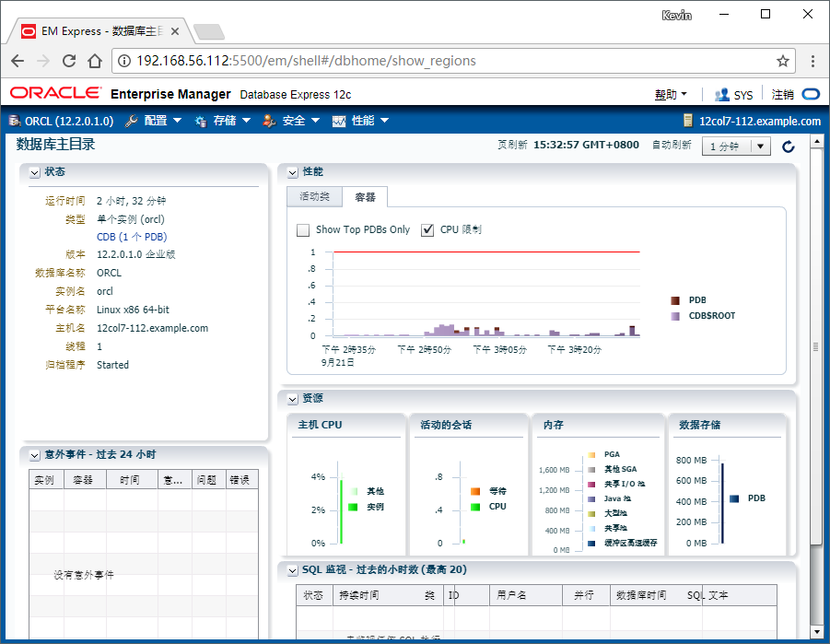This screenshot has width=830, height=644.
Task: Click the performance chart icon for 性能
Action: pyautogui.click(x=339, y=122)
